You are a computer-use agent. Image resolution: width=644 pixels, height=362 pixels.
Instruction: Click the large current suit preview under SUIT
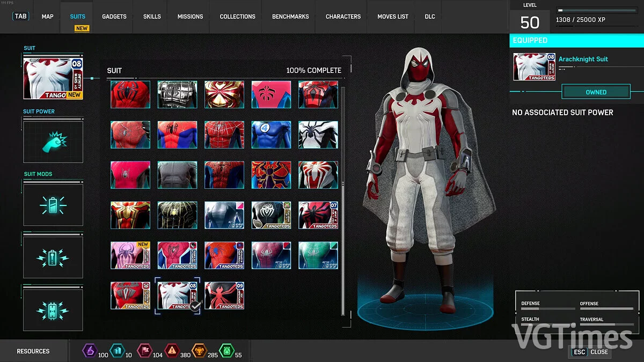[x=53, y=78]
